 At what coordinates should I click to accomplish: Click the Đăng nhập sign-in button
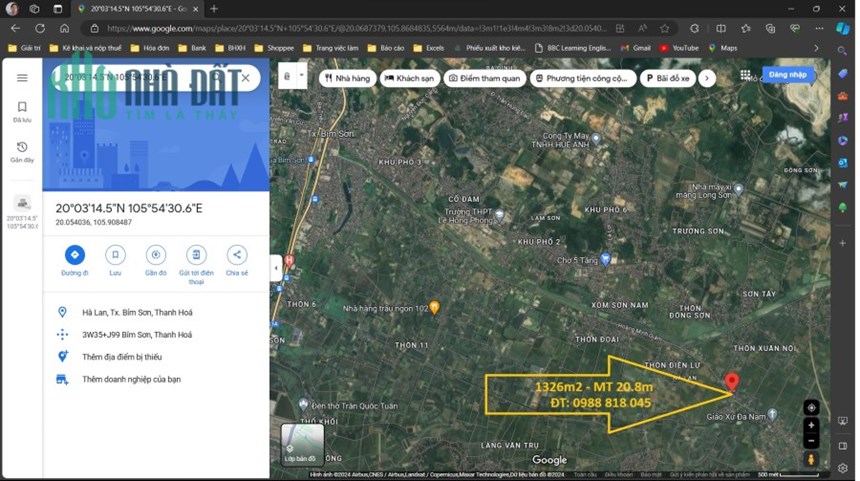click(788, 75)
